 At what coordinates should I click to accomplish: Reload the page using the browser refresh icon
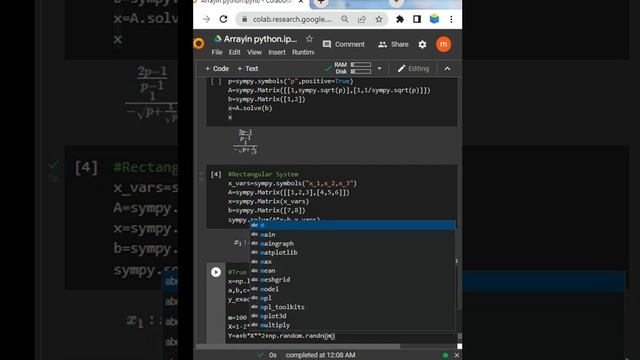click(x=223, y=19)
